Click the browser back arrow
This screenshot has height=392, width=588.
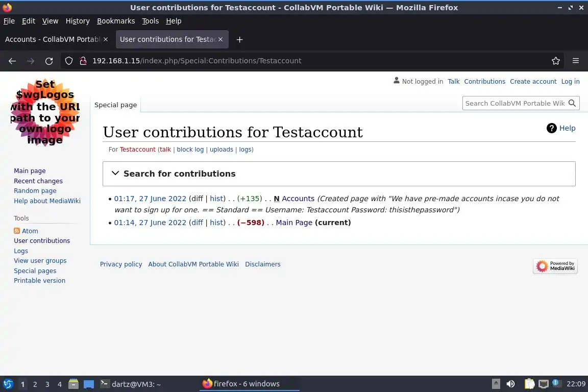pyautogui.click(x=12, y=61)
